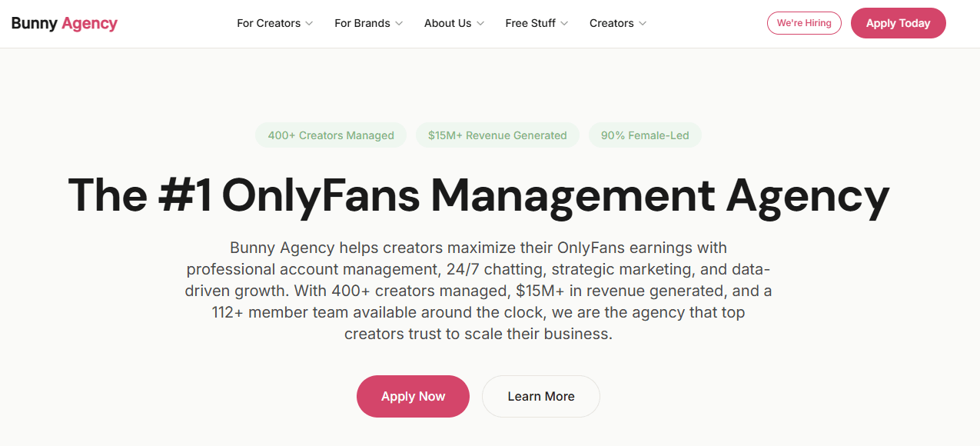Screen dimensions: 980x446
Task: Expand the For Brands chevron arrow
Action: pyautogui.click(x=399, y=24)
